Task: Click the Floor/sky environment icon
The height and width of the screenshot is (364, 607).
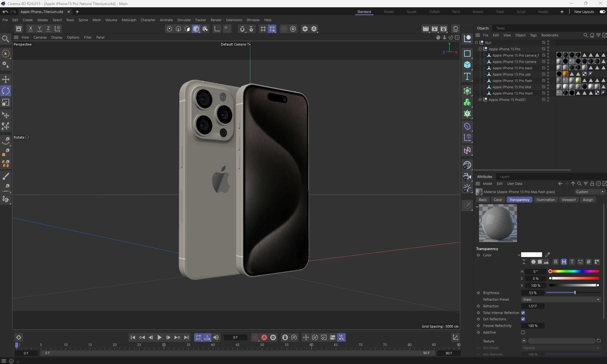Action: point(467,165)
